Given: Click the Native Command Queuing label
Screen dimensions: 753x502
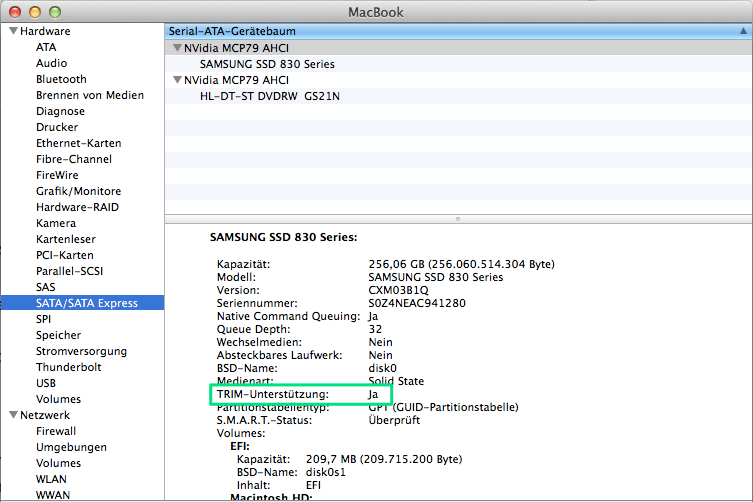Looking at the screenshot, I should coord(288,316).
